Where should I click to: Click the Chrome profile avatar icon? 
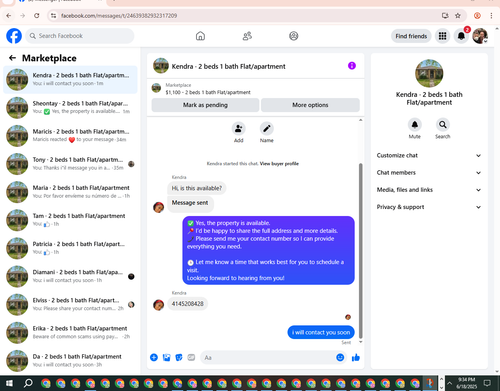pyautogui.click(x=477, y=16)
